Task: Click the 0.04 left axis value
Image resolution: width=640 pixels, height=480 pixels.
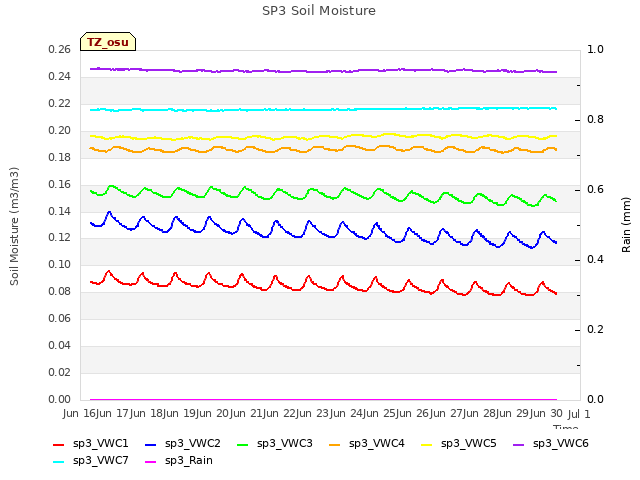Action: pyautogui.click(x=60, y=345)
